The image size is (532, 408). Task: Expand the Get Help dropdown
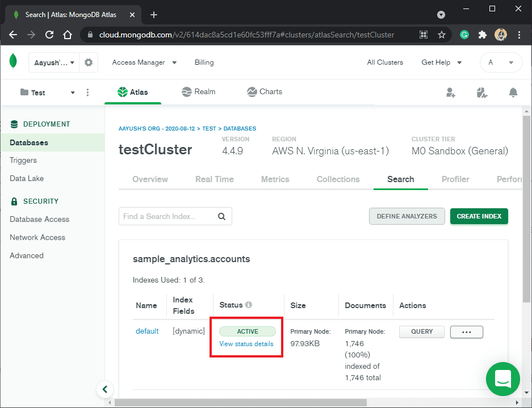click(442, 62)
